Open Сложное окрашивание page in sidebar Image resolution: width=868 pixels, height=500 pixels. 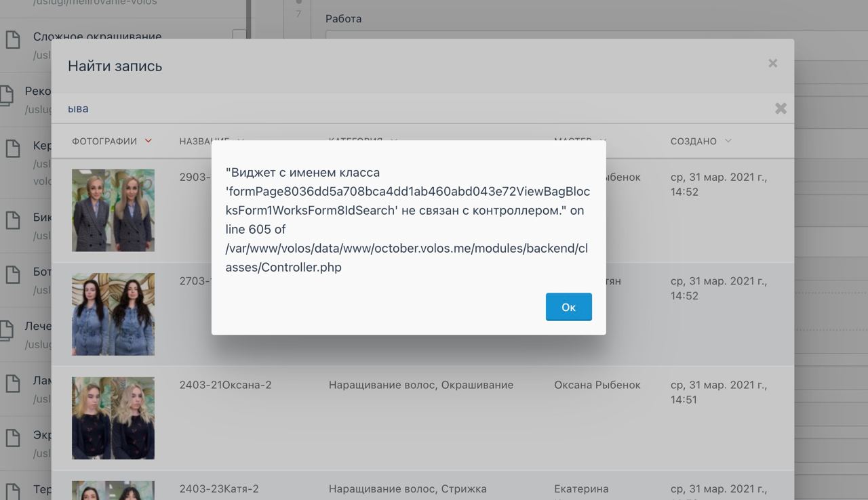pos(97,36)
